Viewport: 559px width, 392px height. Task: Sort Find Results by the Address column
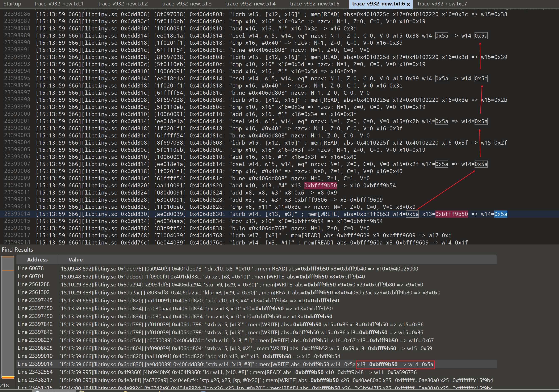pyautogui.click(x=37, y=259)
